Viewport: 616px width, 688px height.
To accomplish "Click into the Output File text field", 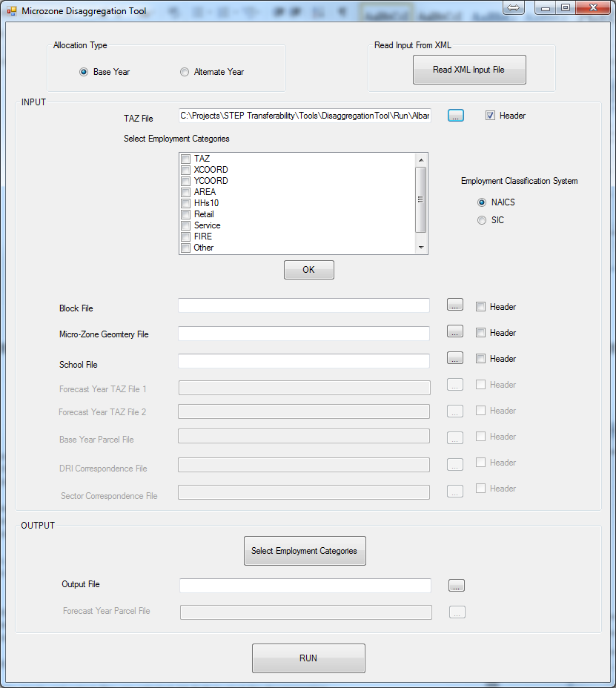I will tap(305, 586).
